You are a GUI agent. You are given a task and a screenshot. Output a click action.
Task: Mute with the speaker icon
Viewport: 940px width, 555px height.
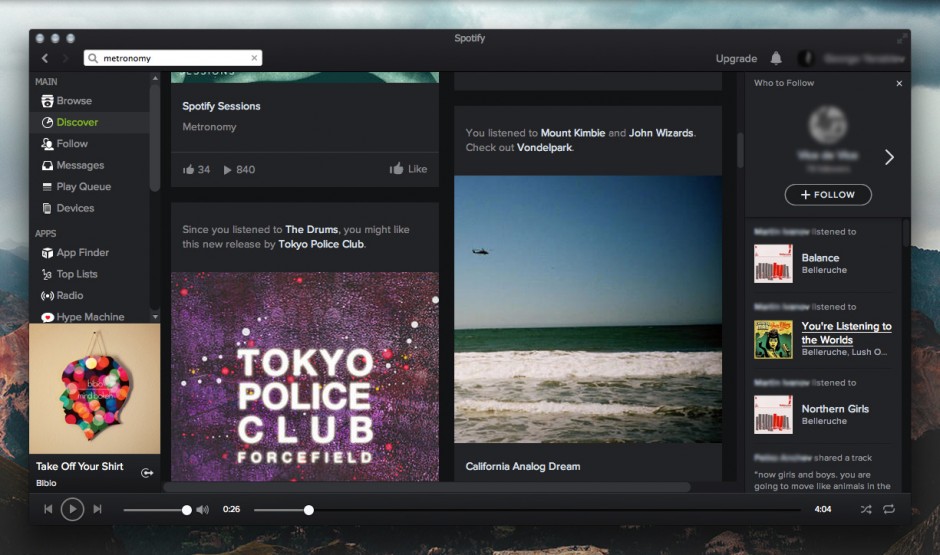click(203, 510)
